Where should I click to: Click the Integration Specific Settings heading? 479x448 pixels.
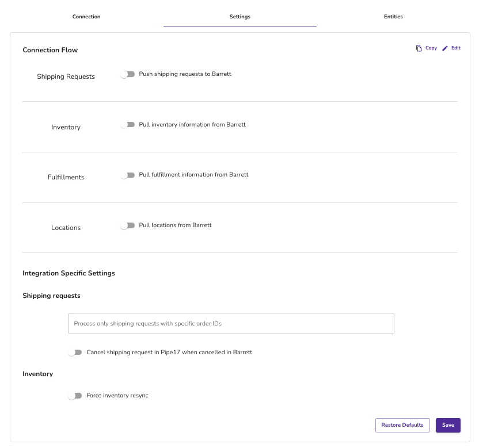69,273
